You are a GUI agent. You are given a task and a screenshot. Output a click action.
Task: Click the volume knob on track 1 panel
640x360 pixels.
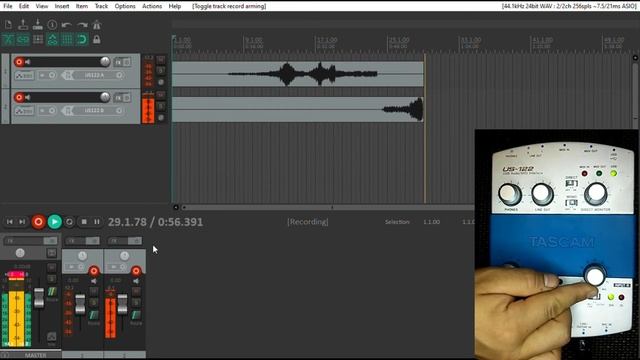tap(105, 62)
